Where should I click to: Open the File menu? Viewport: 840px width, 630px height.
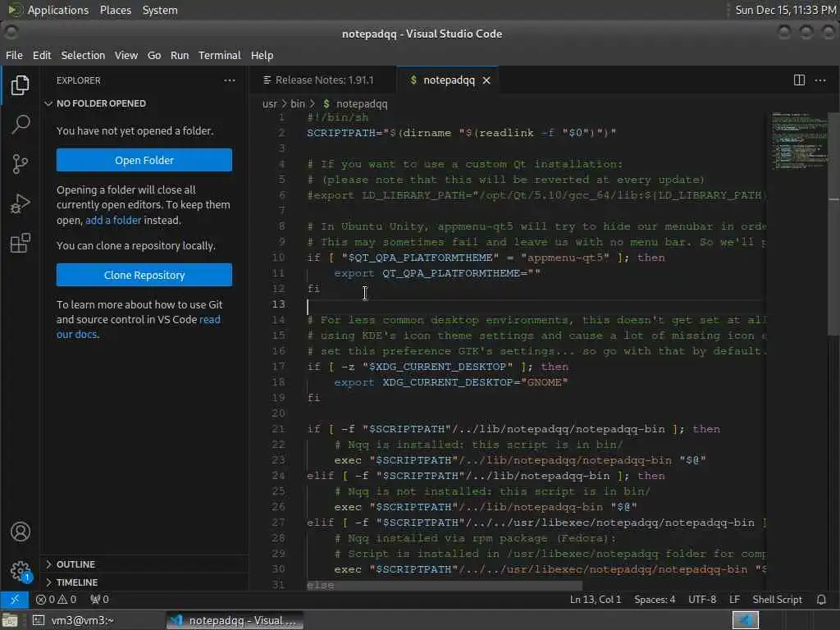click(14, 55)
